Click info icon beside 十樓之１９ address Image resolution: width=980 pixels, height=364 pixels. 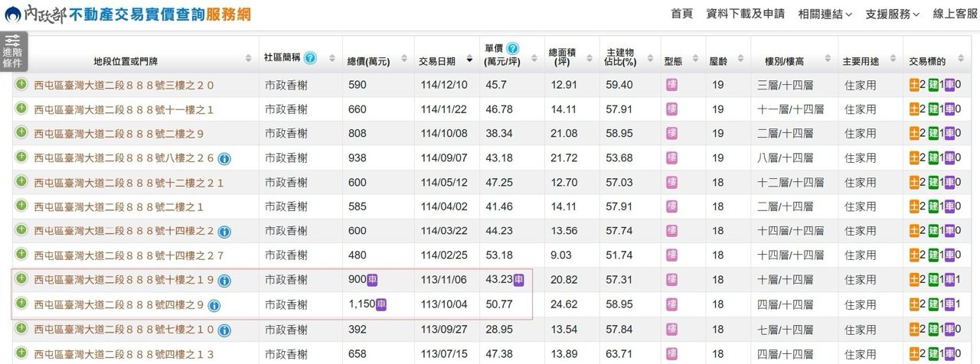click(x=224, y=281)
